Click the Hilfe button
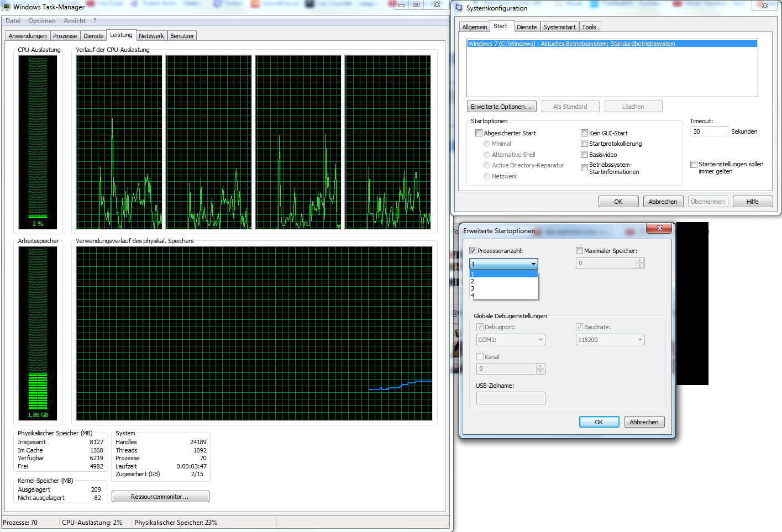Image resolution: width=782 pixels, height=532 pixels. point(753,202)
